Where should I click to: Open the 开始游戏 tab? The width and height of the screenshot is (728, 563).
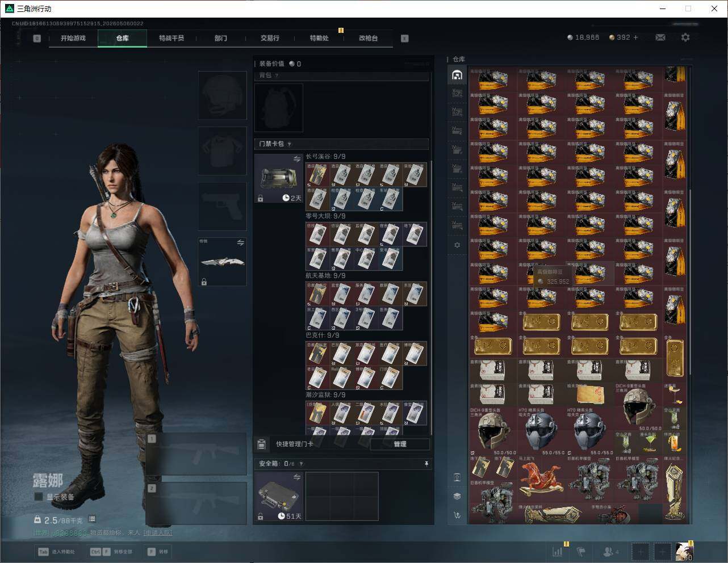coord(73,38)
